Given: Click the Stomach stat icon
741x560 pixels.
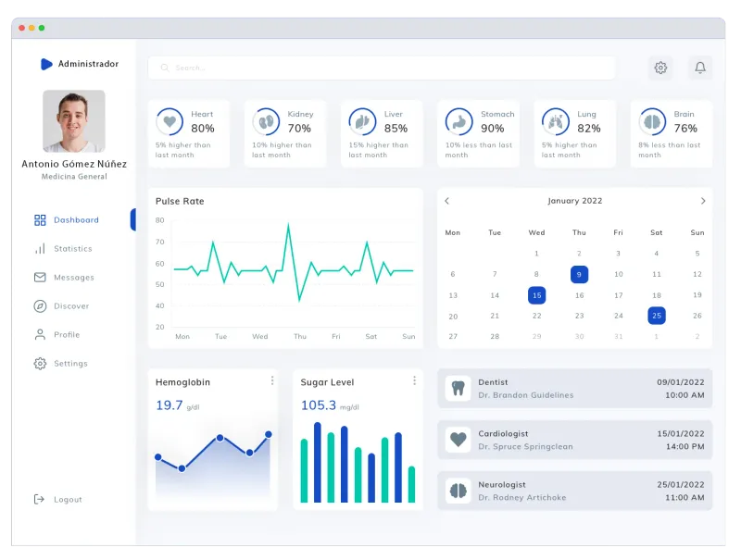Looking at the screenshot, I should pyautogui.click(x=458, y=122).
